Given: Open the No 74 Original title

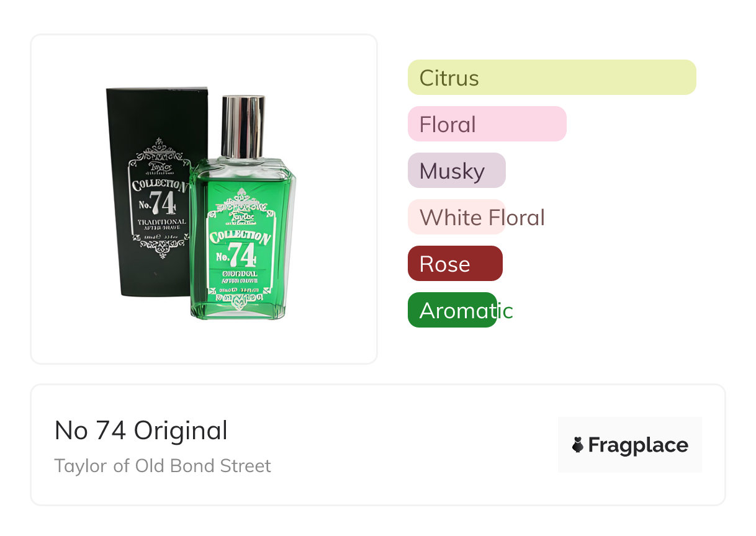Looking at the screenshot, I should coord(141,430).
